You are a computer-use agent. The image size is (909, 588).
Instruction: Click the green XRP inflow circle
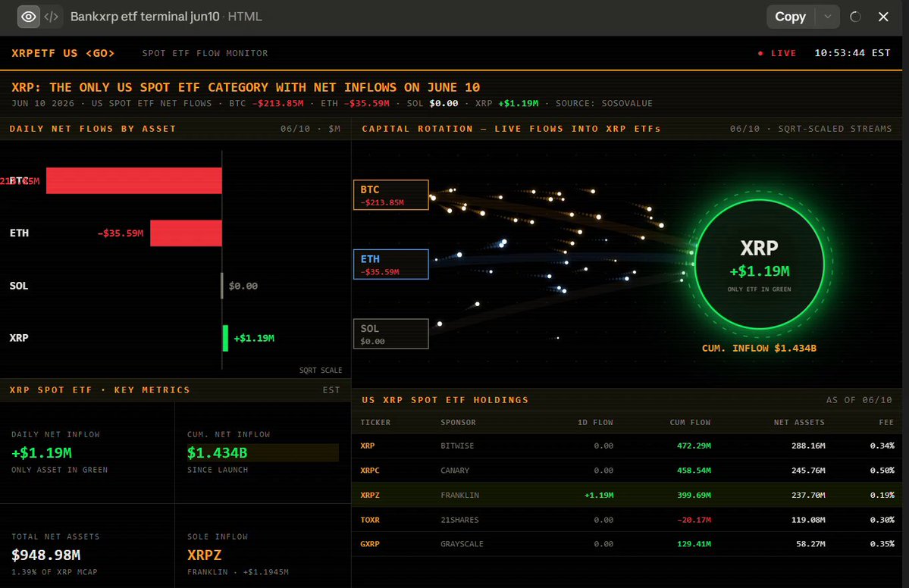click(x=759, y=264)
